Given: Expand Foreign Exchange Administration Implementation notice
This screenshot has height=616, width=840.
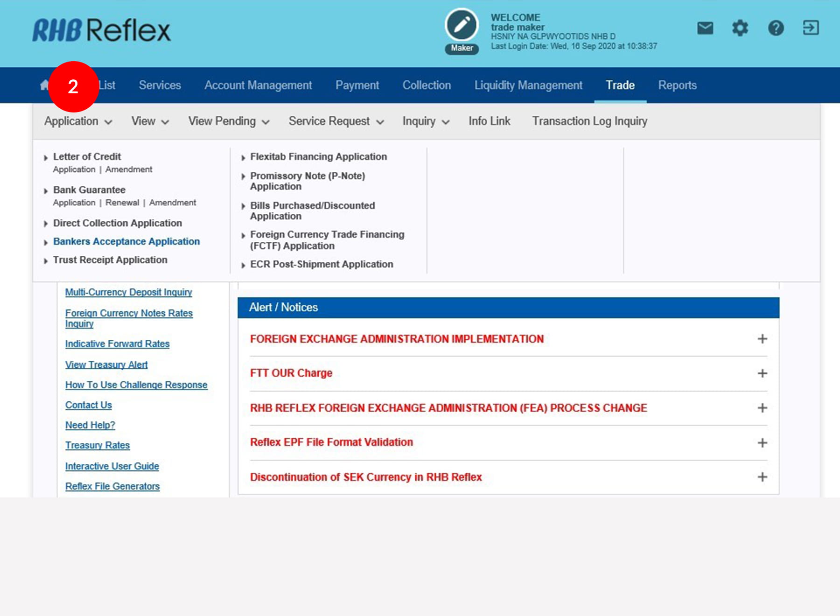Looking at the screenshot, I should 762,339.
